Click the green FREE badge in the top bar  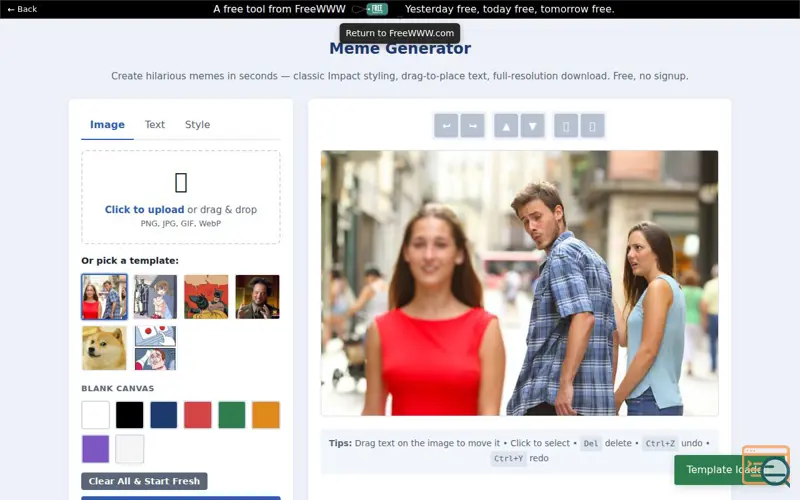(377, 9)
